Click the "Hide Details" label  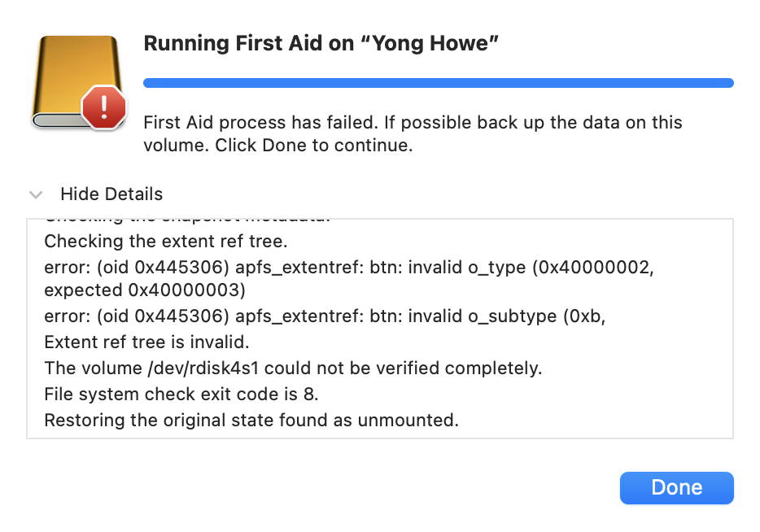tap(111, 194)
